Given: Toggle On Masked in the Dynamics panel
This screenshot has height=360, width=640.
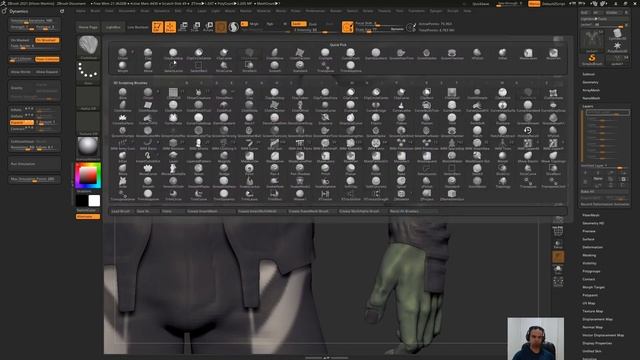Looking at the screenshot, I should point(21,40).
